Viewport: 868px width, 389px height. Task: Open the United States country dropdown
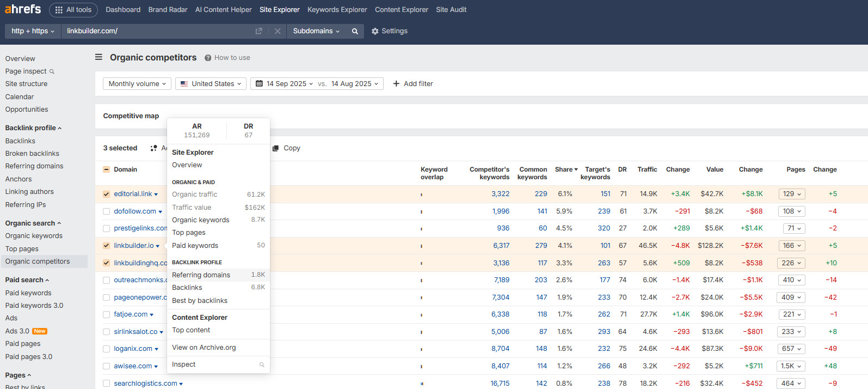coord(211,84)
